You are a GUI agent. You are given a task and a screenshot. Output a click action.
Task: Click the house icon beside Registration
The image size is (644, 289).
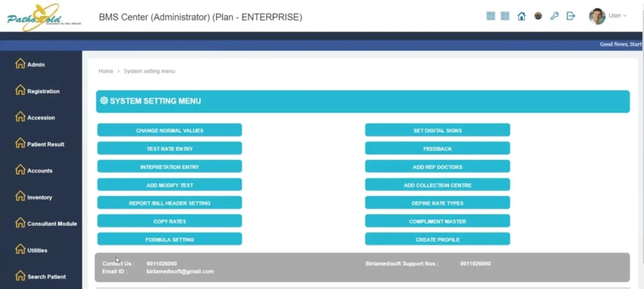tap(20, 90)
